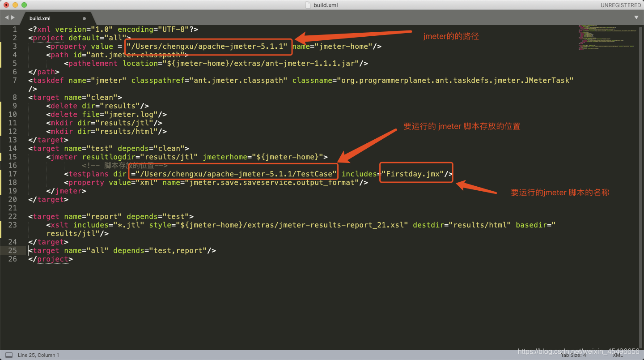Click the document icon in title bar
The height and width of the screenshot is (360, 644).
[x=308, y=5]
